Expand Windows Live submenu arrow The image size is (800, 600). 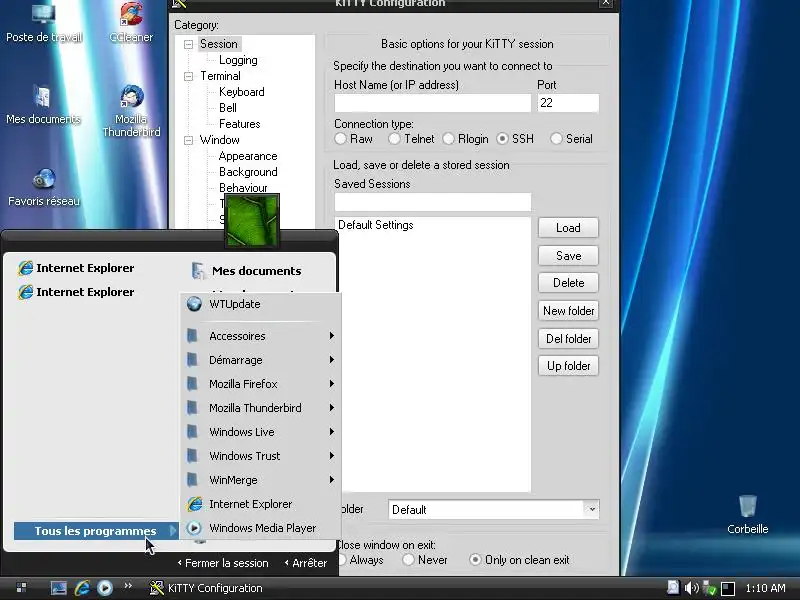332,432
